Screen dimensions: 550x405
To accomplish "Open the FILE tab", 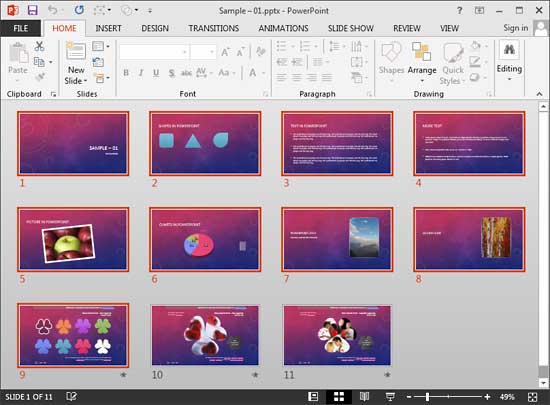I will point(20,28).
